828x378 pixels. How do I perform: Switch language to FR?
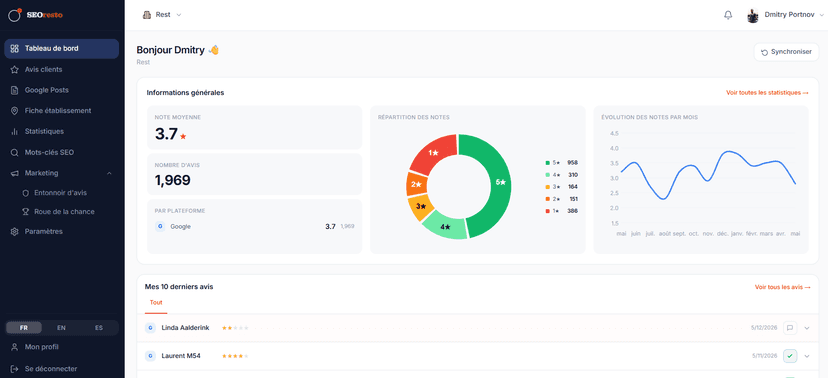click(x=24, y=328)
